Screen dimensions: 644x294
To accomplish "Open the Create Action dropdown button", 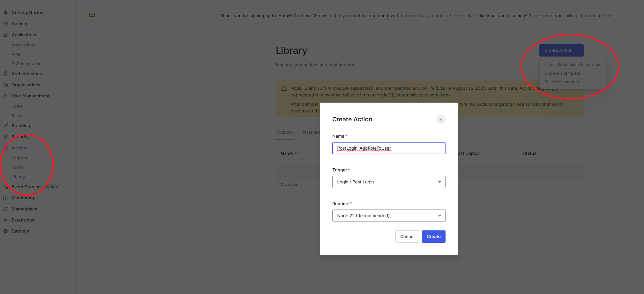I will [561, 50].
